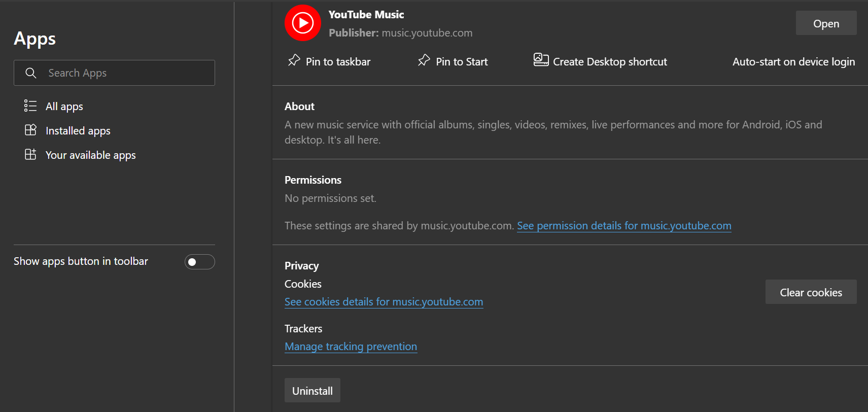The width and height of the screenshot is (868, 412).
Task: Open the YouTube Music app
Action: click(826, 23)
